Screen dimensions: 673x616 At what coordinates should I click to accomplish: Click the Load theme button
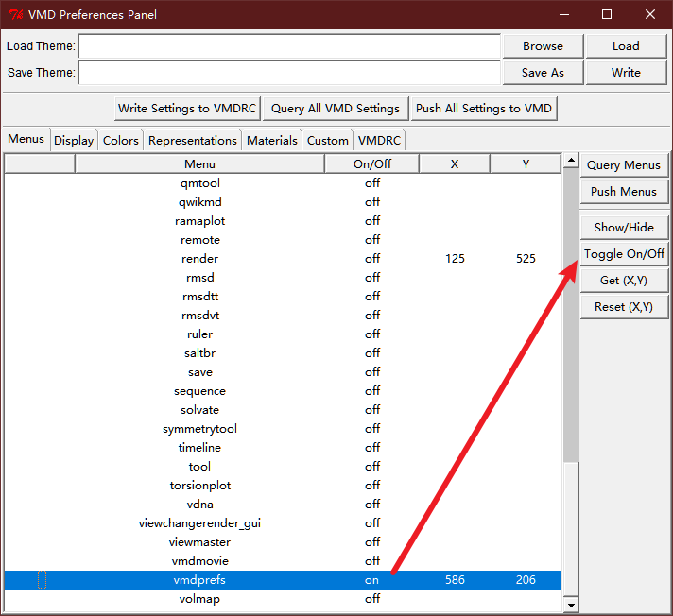tap(626, 46)
